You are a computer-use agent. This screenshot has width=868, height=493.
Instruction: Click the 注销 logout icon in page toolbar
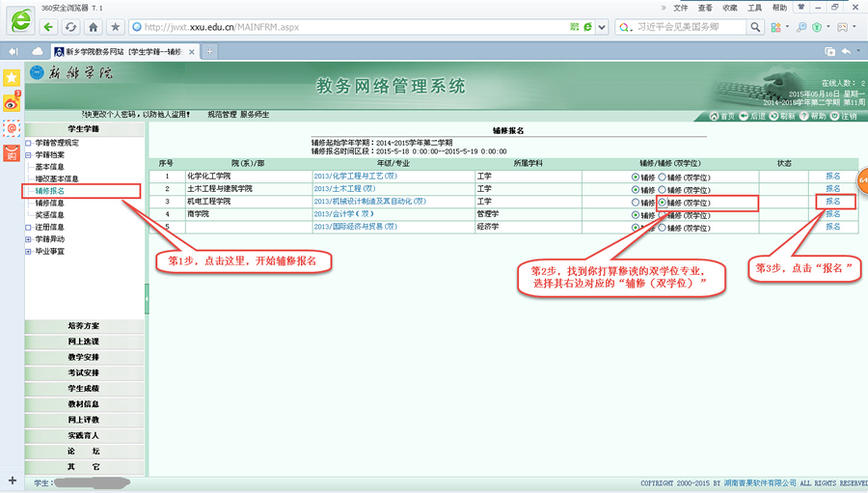click(835, 116)
